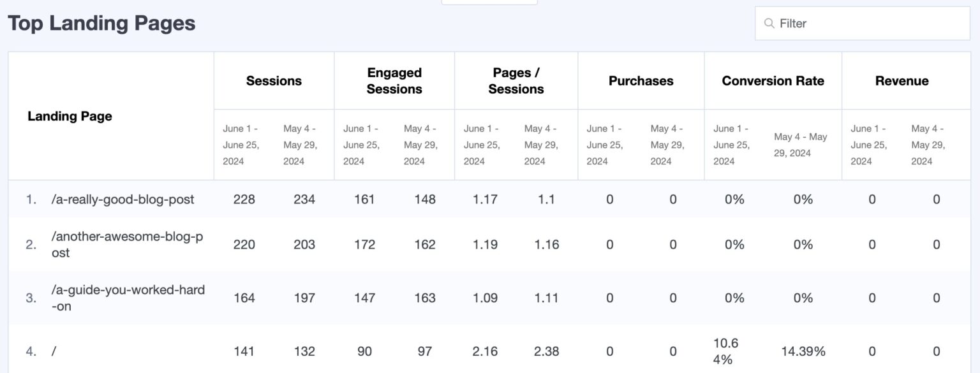This screenshot has width=980, height=373.
Task: Open the /a-really-good-blog-post landing page
Action: [x=122, y=199]
